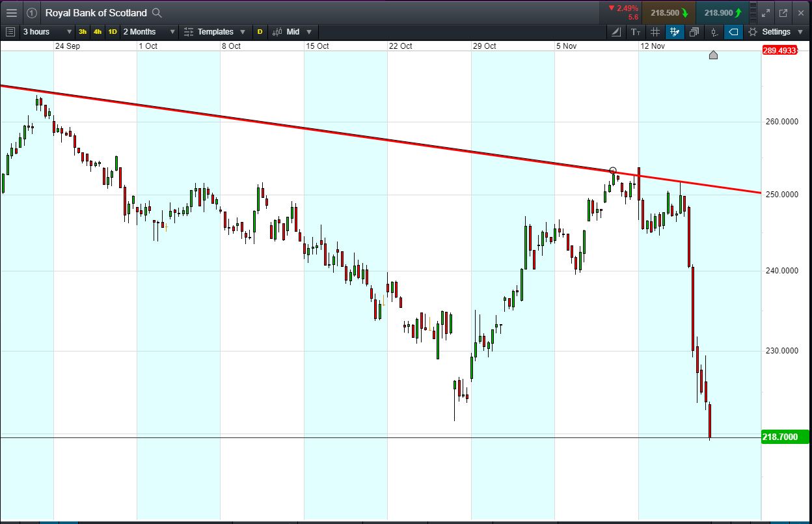The width and height of the screenshot is (812, 524).
Task: Click the buy price 218.900
Action: click(x=722, y=12)
